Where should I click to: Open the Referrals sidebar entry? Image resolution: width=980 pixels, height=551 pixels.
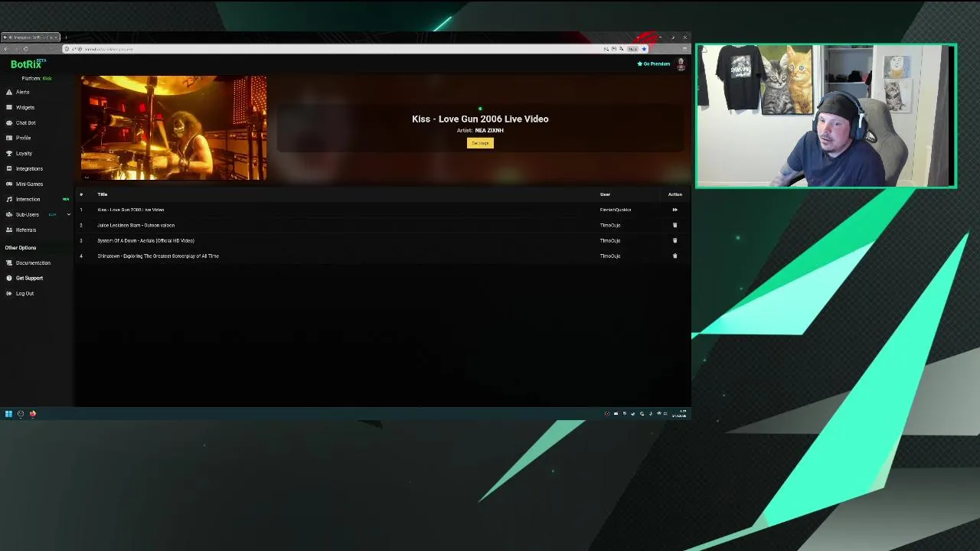tap(25, 230)
